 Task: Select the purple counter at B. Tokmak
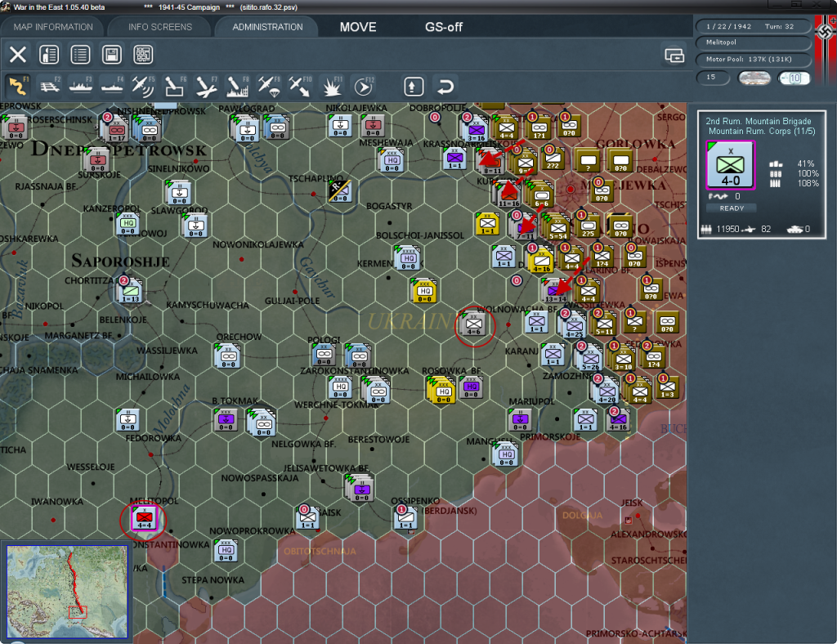(226, 420)
